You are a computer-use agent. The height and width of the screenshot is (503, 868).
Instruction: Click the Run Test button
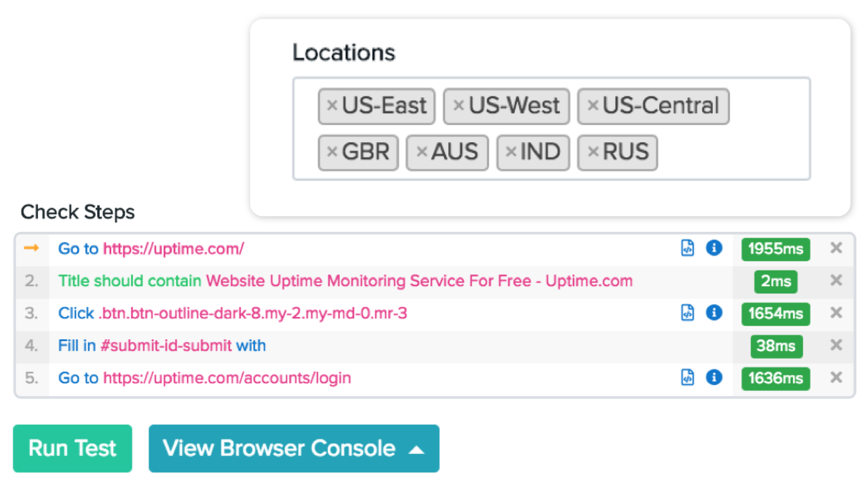(x=72, y=448)
